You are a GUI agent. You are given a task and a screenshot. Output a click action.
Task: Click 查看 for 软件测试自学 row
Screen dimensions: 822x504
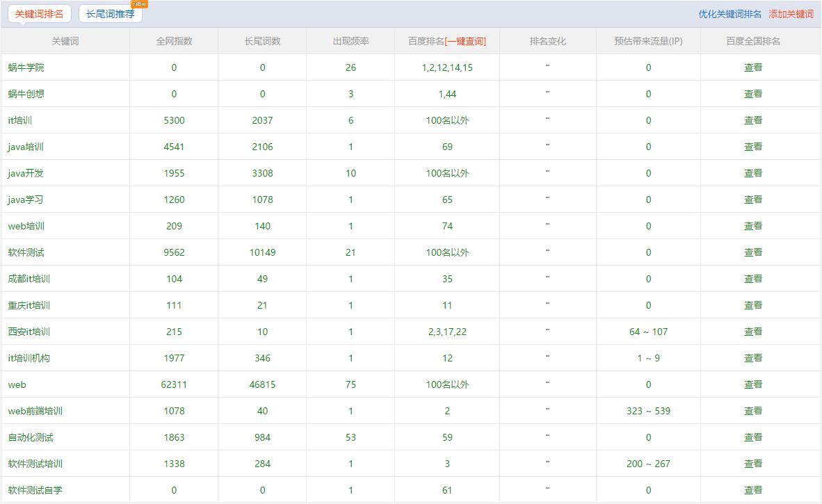[753, 490]
